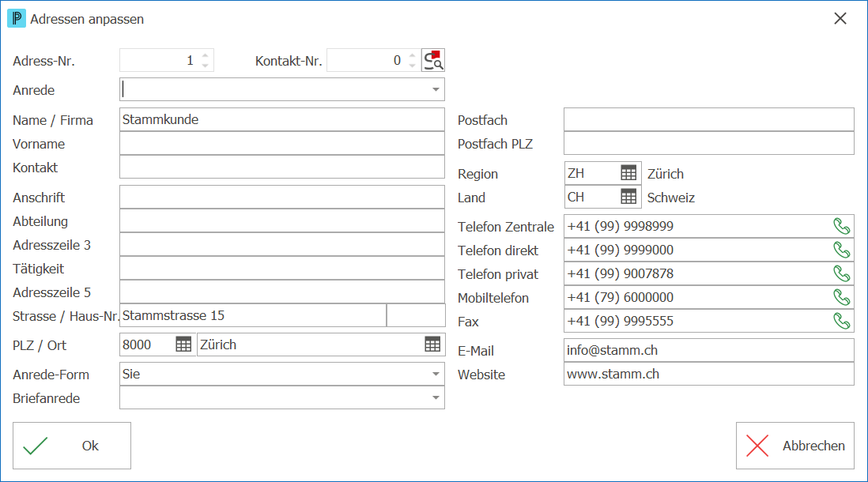The image size is (868, 482).
Task: Close the Adressen anpassen dialog
Action: pos(840,18)
